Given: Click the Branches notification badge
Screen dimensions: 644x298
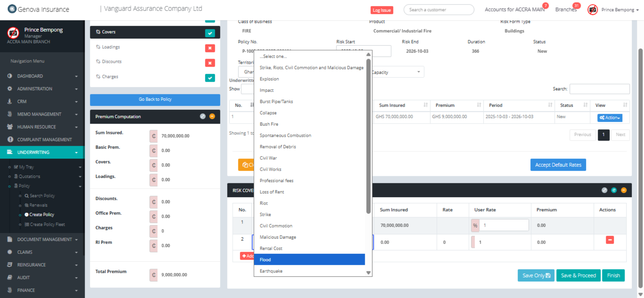Looking at the screenshot, I should coord(576,6).
